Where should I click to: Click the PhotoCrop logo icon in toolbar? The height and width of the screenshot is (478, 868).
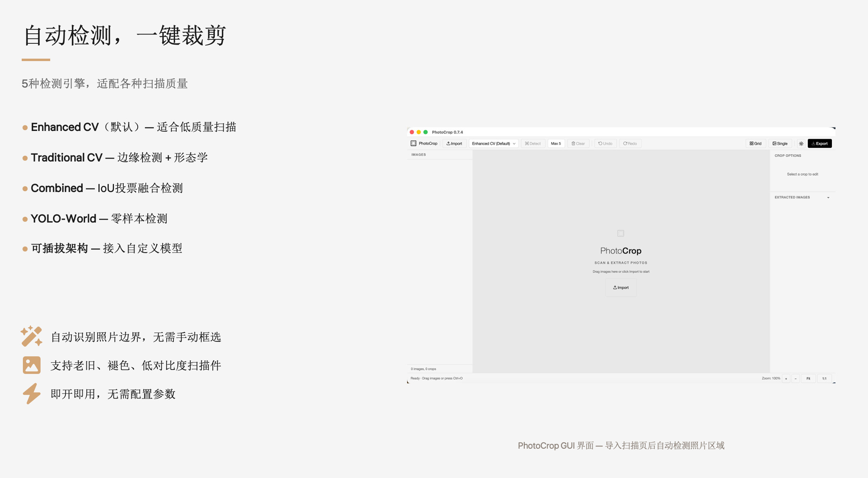pos(413,143)
